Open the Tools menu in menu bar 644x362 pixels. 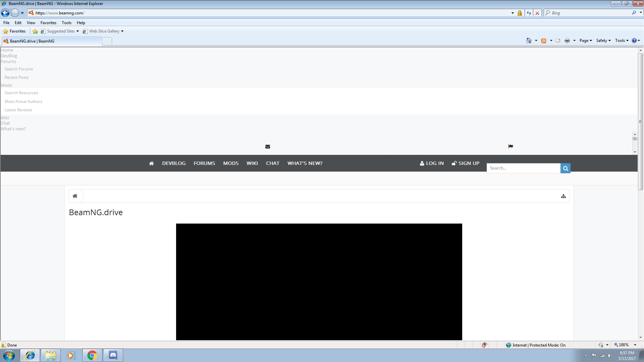click(66, 23)
